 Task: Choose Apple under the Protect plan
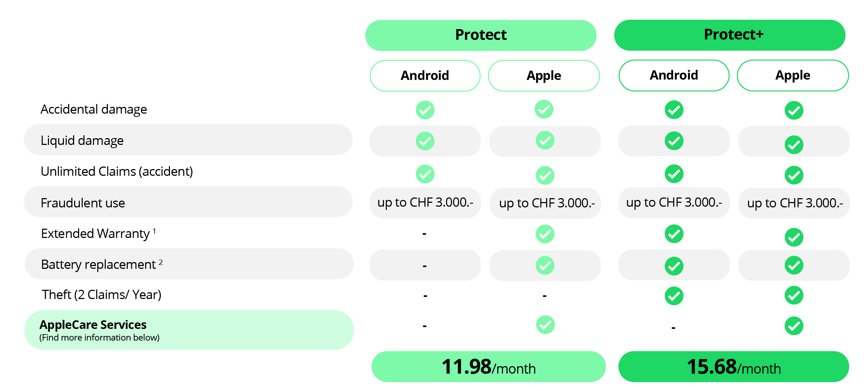(544, 76)
